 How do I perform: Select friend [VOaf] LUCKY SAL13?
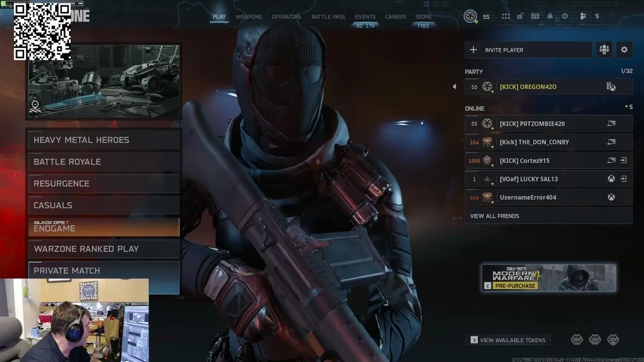(x=548, y=179)
